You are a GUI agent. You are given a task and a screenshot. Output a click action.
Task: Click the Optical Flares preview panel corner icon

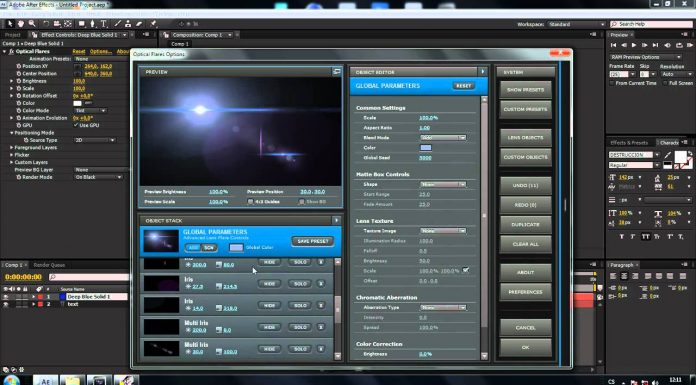(337, 71)
